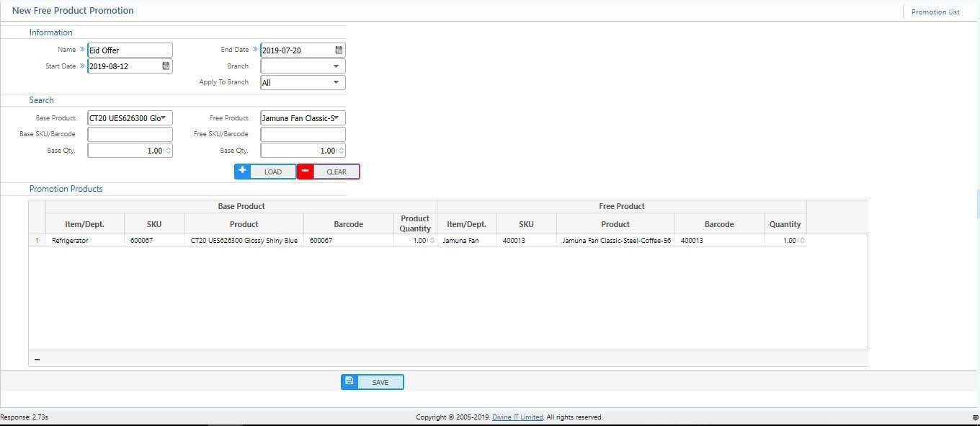Open the Apply To Branch dropdown

coord(336,82)
